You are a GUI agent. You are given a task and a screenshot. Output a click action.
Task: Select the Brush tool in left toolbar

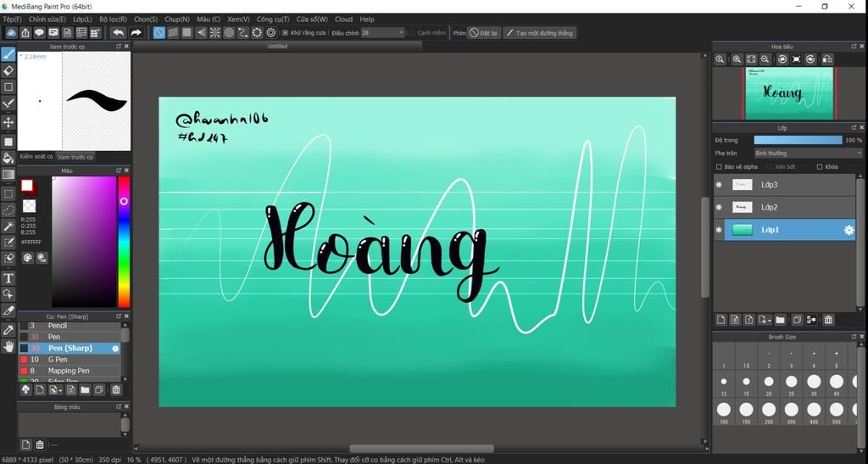[x=8, y=54]
